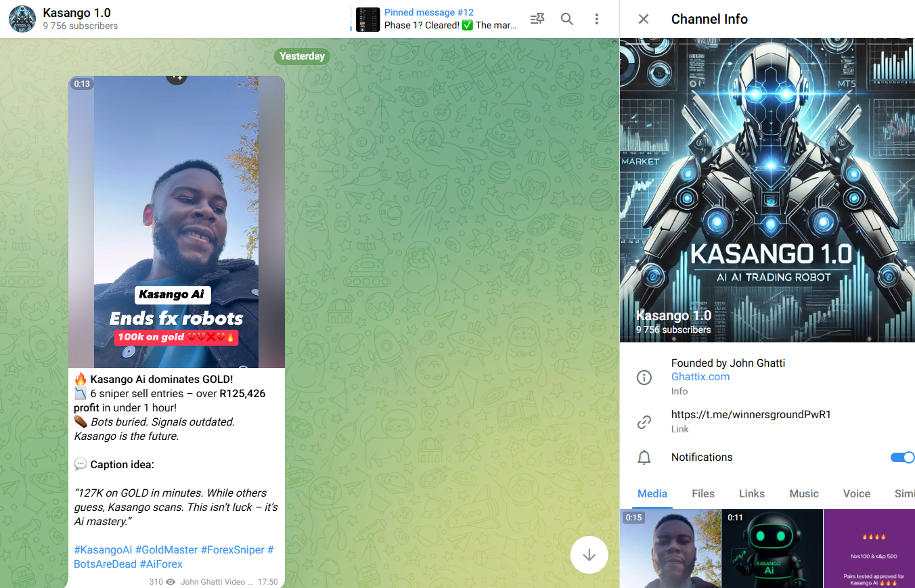Screen dimensions: 915x588
Task: Open the three-dot more options menu
Action: click(597, 19)
